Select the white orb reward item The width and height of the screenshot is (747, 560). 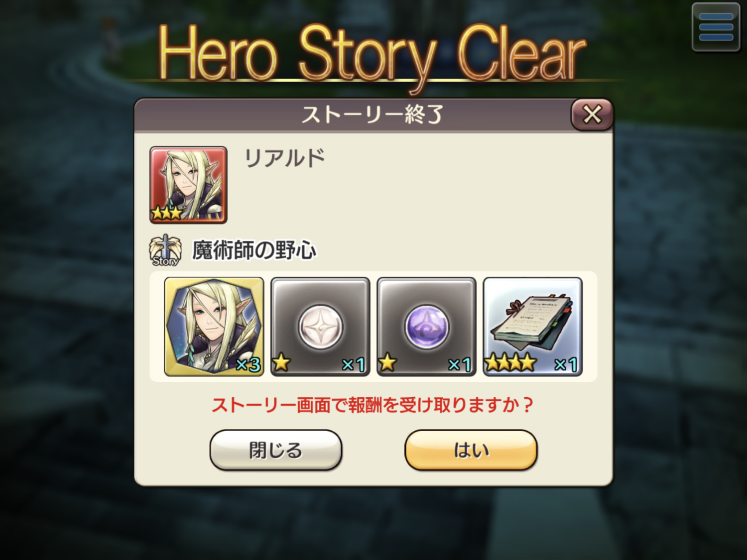click(x=320, y=327)
